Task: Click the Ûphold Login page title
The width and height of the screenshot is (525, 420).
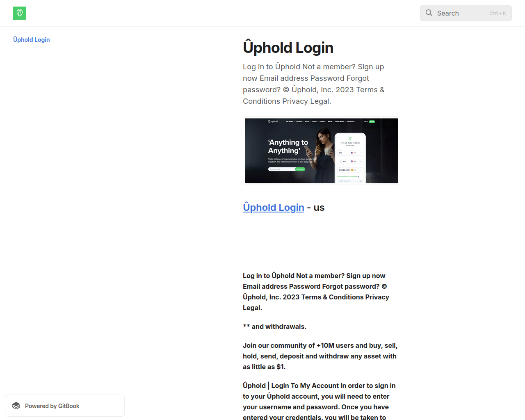Action: click(x=288, y=48)
